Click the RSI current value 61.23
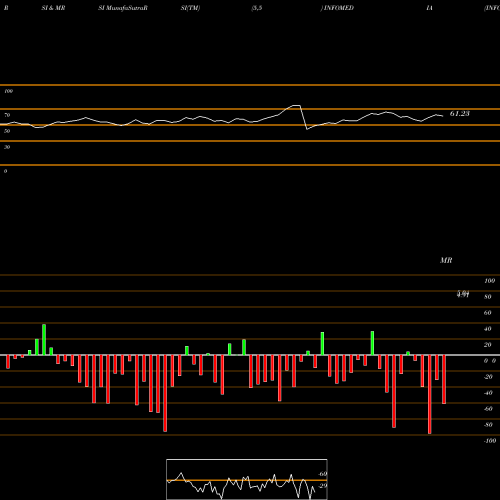 [460, 114]
